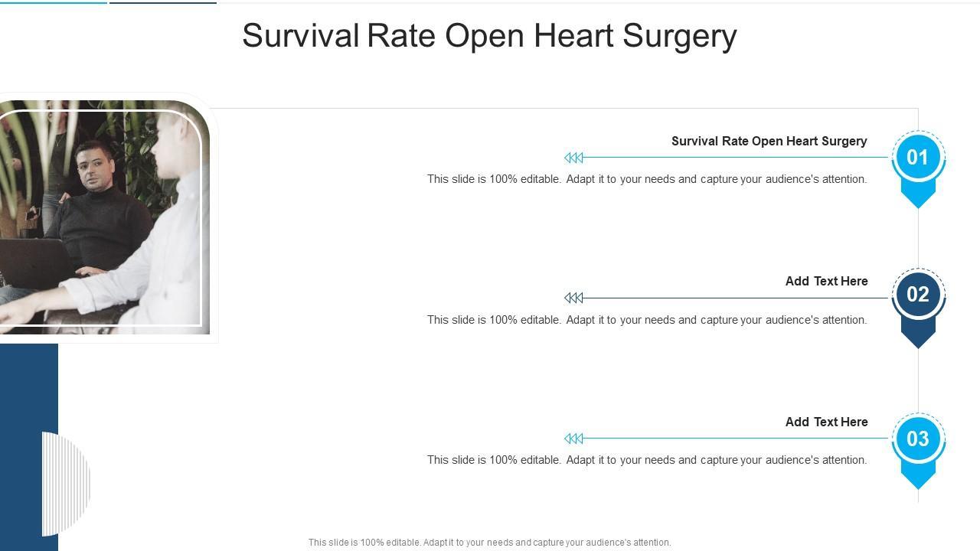The width and height of the screenshot is (980, 551).
Task: Select the bold Survival Rate heading beside 01
Action: pyautogui.click(x=769, y=141)
